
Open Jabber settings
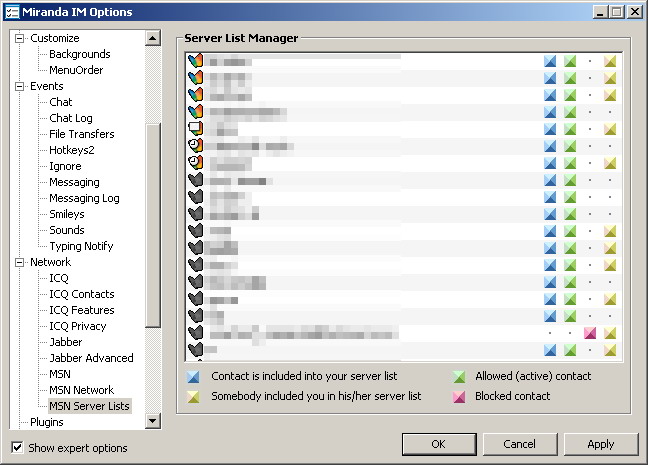pyautogui.click(x=66, y=342)
